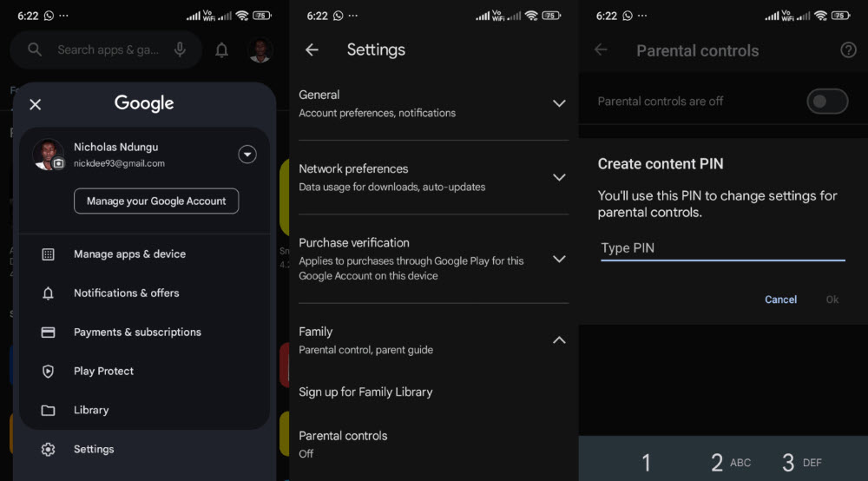Tap battery indicator in Parental controls status bar
This screenshot has width=868, height=481.
[x=841, y=16]
